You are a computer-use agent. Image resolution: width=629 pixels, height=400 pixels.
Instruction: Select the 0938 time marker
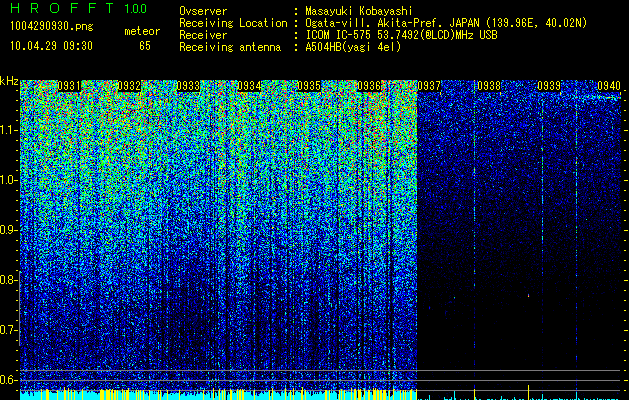[x=489, y=86]
